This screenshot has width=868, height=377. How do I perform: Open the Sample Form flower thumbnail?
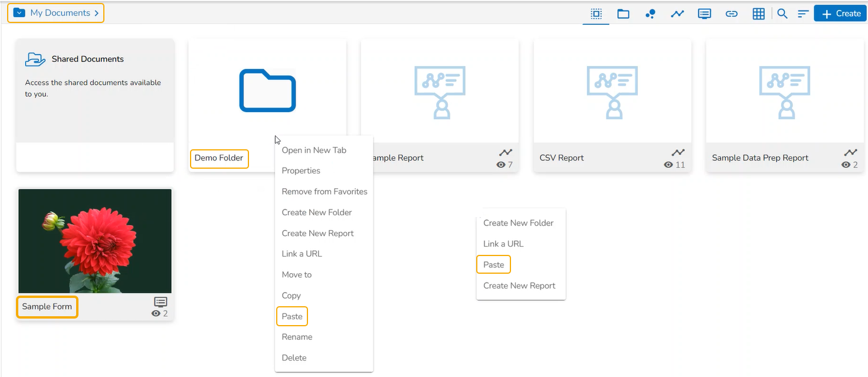pyautogui.click(x=95, y=241)
